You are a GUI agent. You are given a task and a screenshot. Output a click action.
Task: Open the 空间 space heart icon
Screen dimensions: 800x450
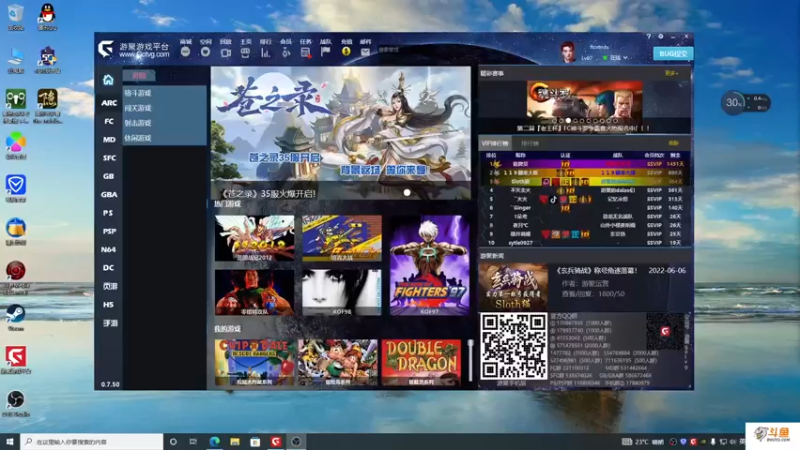[x=205, y=51]
